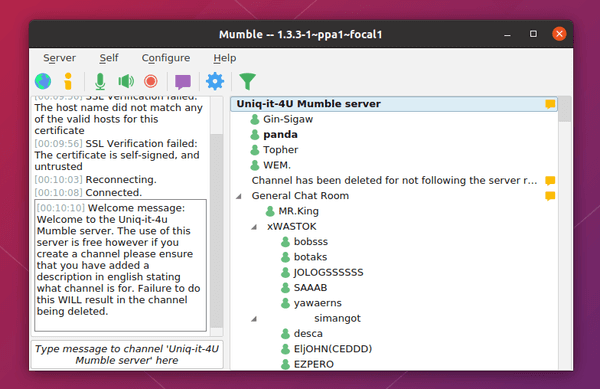Collapse the simangot channel
The height and width of the screenshot is (389, 600).
[254, 319]
